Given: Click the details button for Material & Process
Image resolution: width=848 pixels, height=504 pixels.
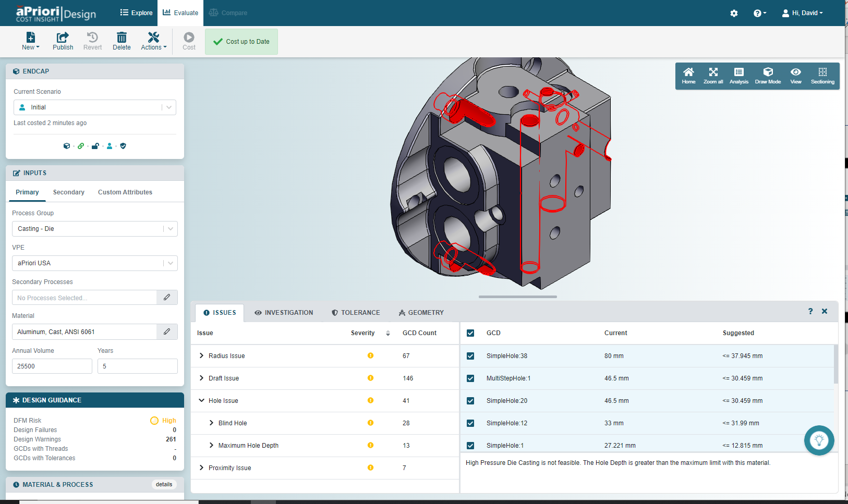Looking at the screenshot, I should click(164, 484).
